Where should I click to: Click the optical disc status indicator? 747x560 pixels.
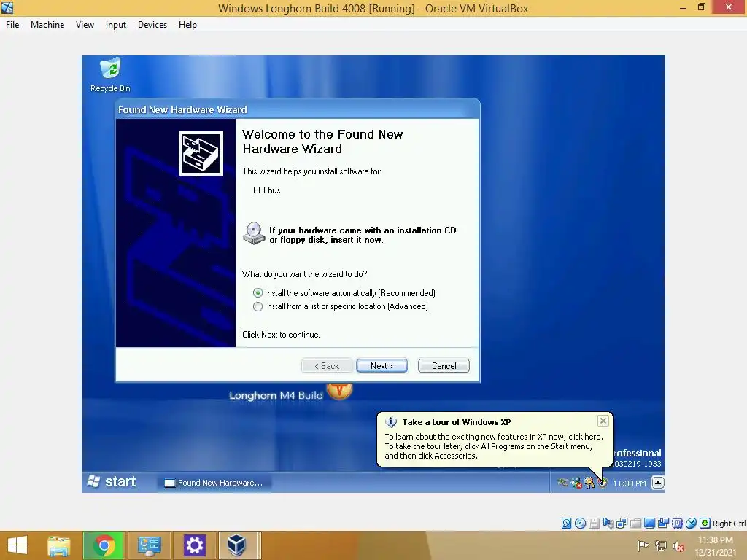coord(580,524)
